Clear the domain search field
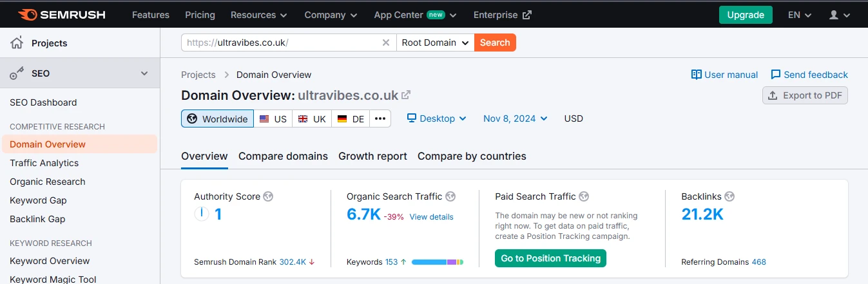Image resolution: width=868 pixels, height=284 pixels. 386,43
